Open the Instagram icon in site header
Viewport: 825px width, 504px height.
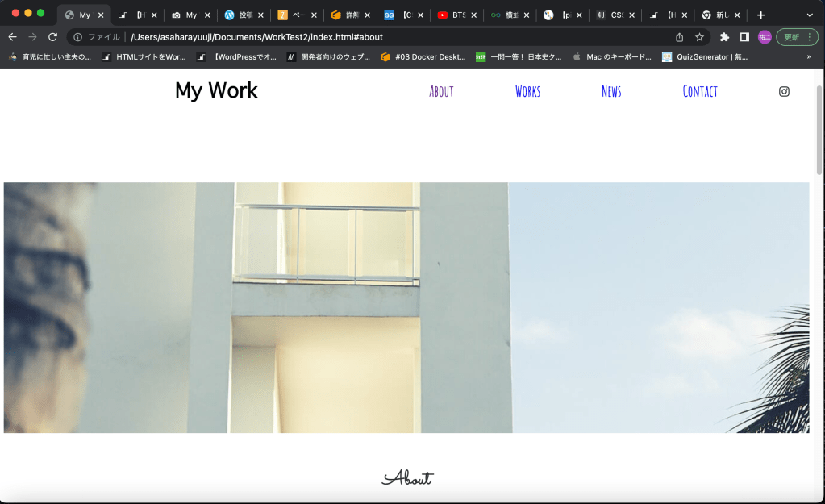point(784,91)
